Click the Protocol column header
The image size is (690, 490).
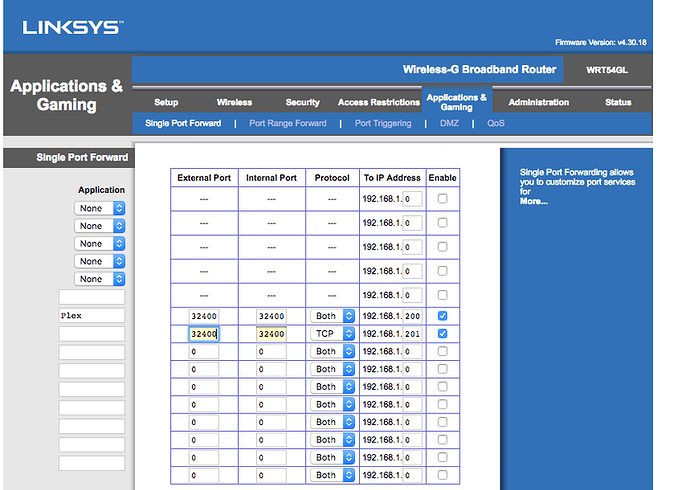332,178
